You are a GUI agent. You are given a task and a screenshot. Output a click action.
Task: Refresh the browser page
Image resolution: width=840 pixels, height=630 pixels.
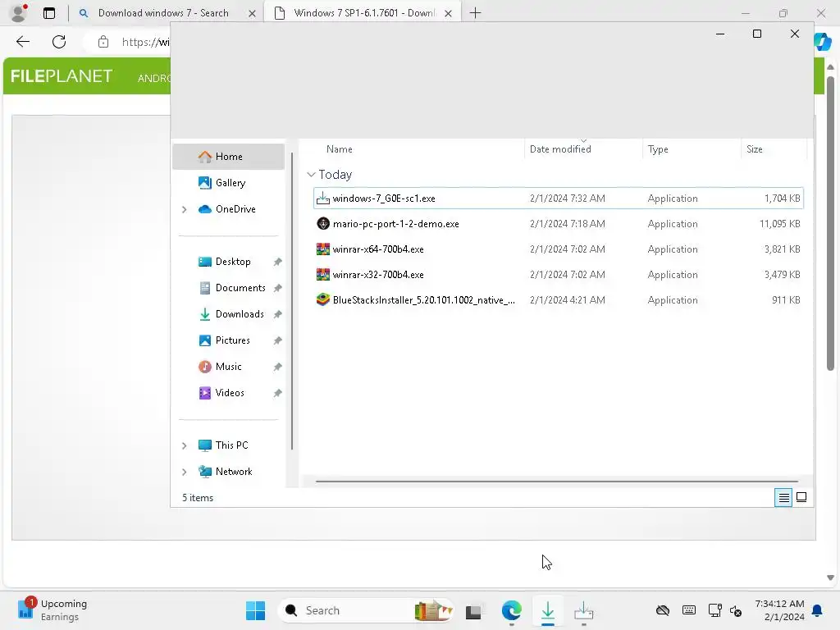(59, 42)
